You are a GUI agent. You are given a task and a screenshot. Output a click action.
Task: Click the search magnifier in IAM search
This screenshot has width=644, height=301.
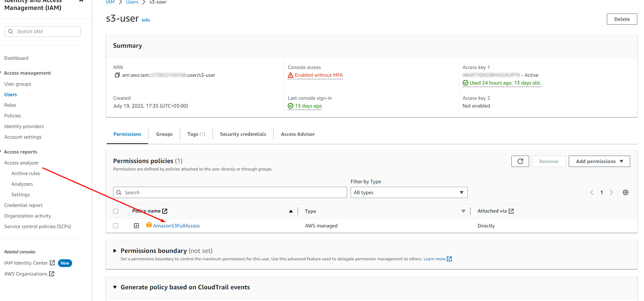click(x=11, y=31)
